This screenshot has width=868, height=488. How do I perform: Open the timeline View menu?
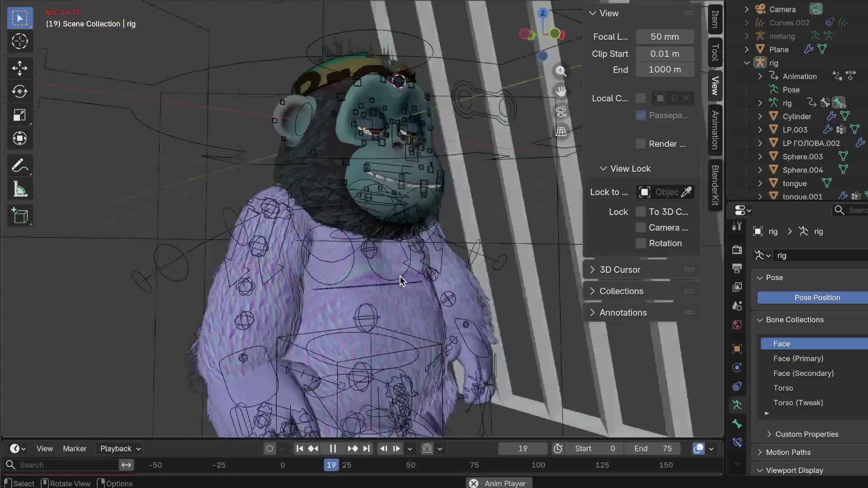44,449
